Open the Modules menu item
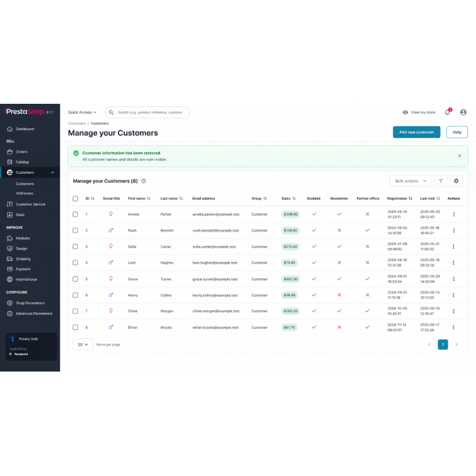Image resolution: width=476 pixels, height=476 pixels. click(x=22, y=238)
